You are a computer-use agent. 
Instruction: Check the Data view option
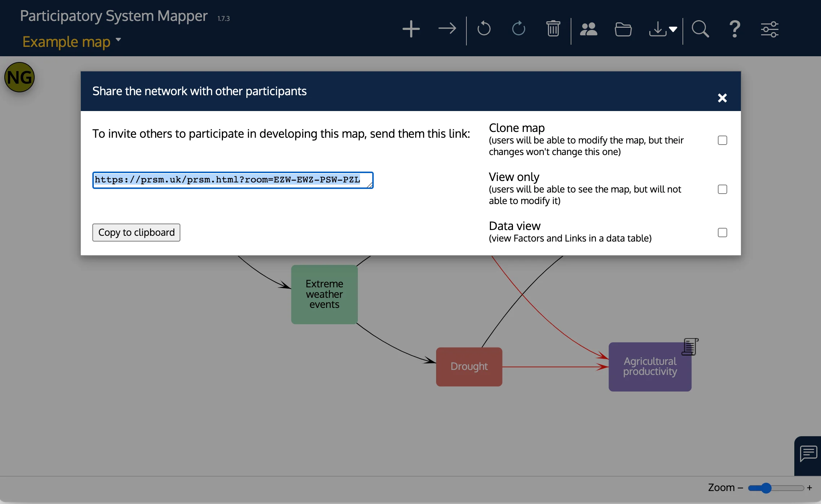pos(722,233)
